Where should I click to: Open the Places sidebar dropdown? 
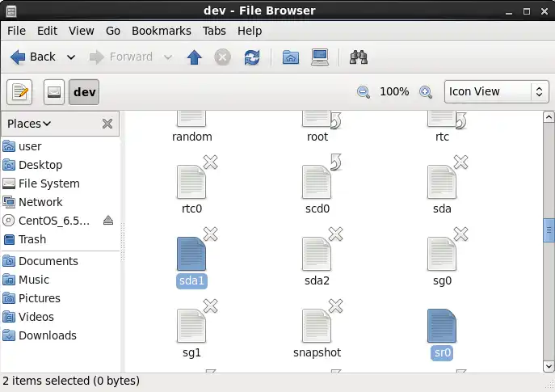coord(29,124)
